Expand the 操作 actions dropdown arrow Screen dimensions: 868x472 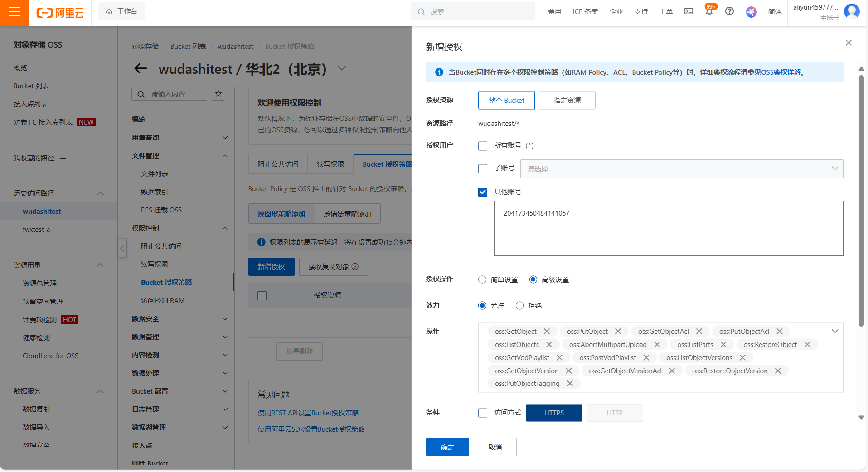pyautogui.click(x=835, y=331)
